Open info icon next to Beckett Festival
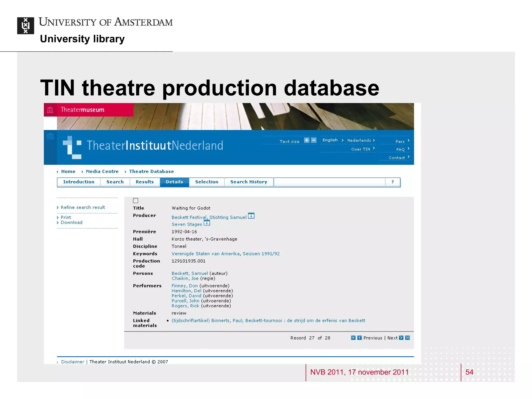 point(251,216)
